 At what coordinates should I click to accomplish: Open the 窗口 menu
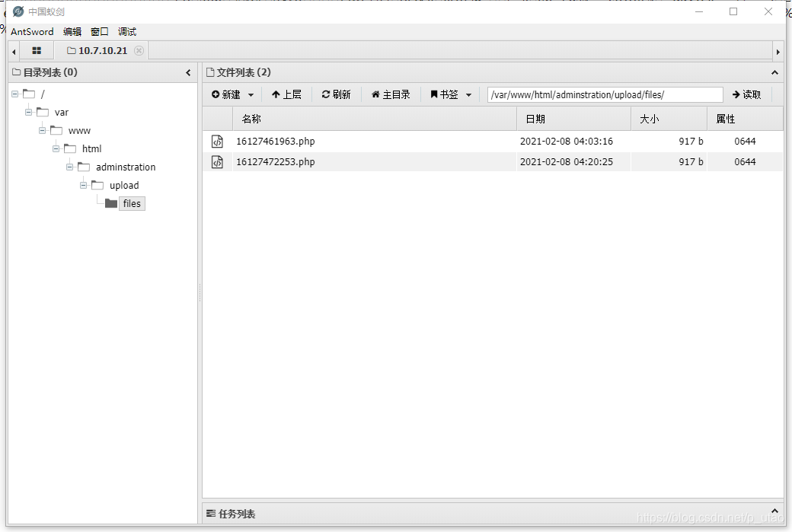100,32
